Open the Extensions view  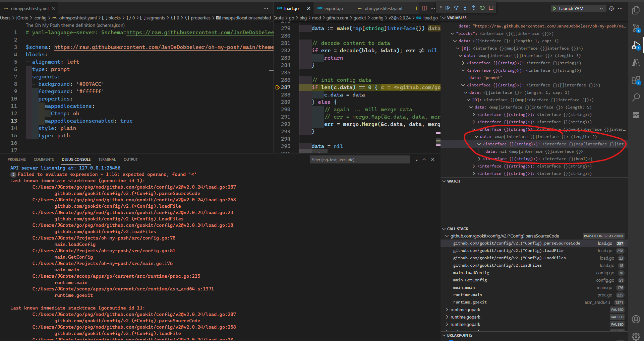636,80
